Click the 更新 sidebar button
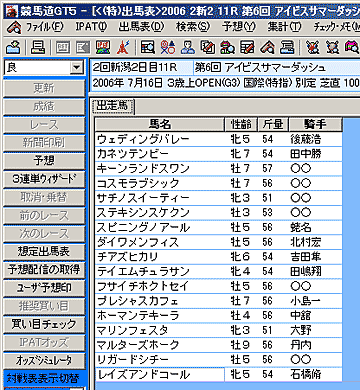This screenshot has width=360, height=390. (x=44, y=89)
